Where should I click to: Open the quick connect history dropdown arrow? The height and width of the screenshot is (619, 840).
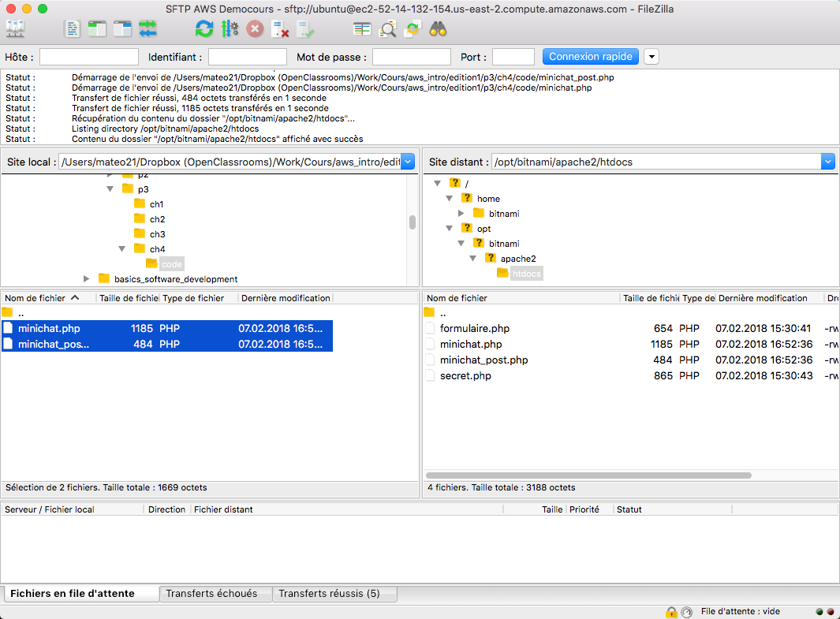click(651, 57)
